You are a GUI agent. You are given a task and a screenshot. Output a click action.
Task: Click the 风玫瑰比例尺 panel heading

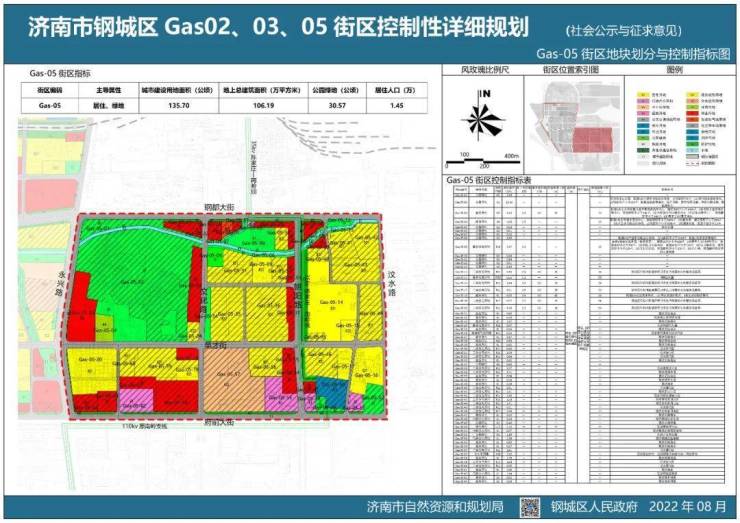[485, 70]
